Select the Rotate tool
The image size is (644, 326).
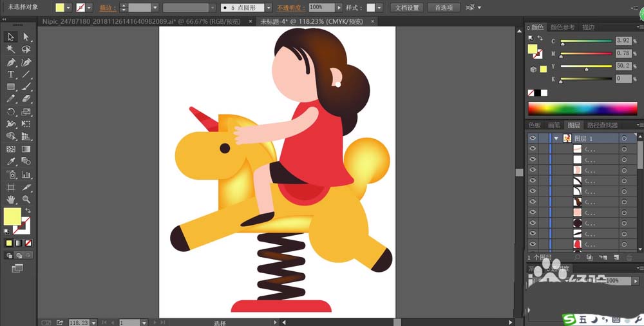coord(11,112)
